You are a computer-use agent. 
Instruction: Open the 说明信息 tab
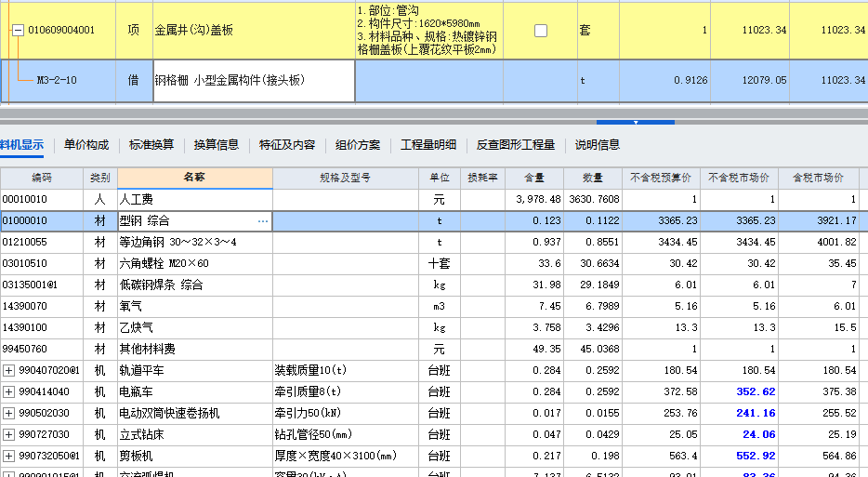598,145
